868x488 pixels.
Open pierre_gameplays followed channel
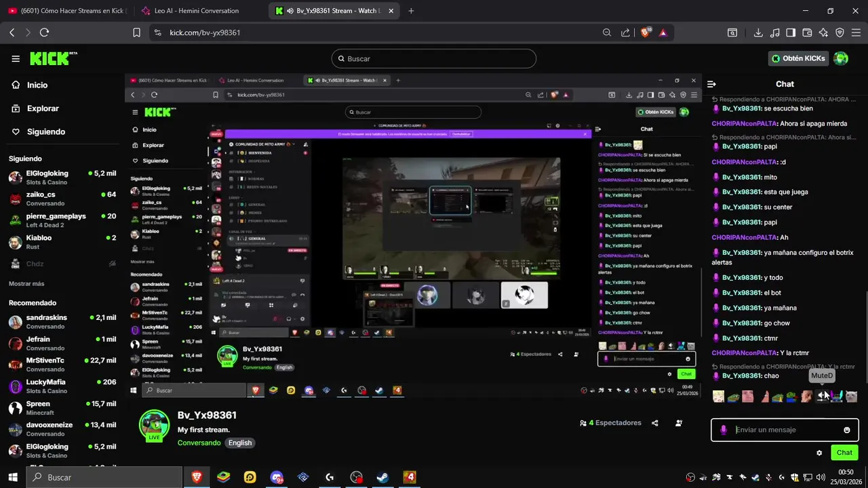click(x=62, y=220)
